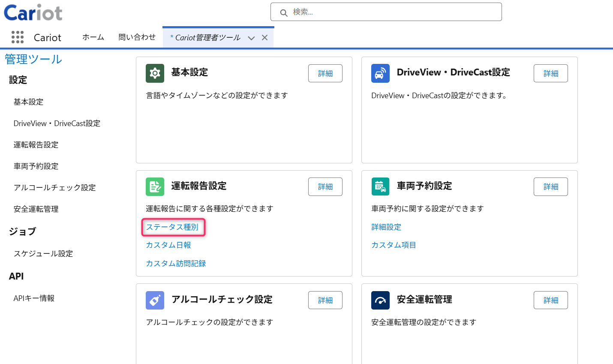Viewport: 613px width, 364px height.
Task: Close the Cariot管理者ツール tab
Action: pyautogui.click(x=265, y=38)
